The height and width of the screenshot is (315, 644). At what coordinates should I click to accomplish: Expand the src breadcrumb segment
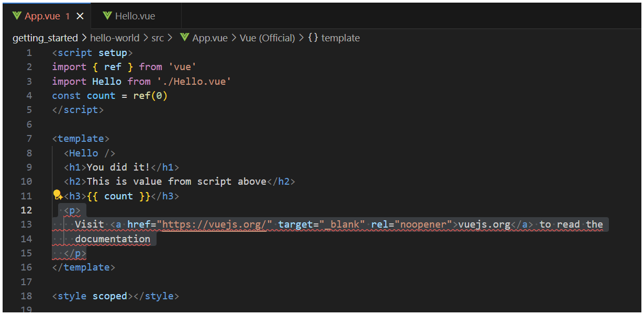click(158, 38)
